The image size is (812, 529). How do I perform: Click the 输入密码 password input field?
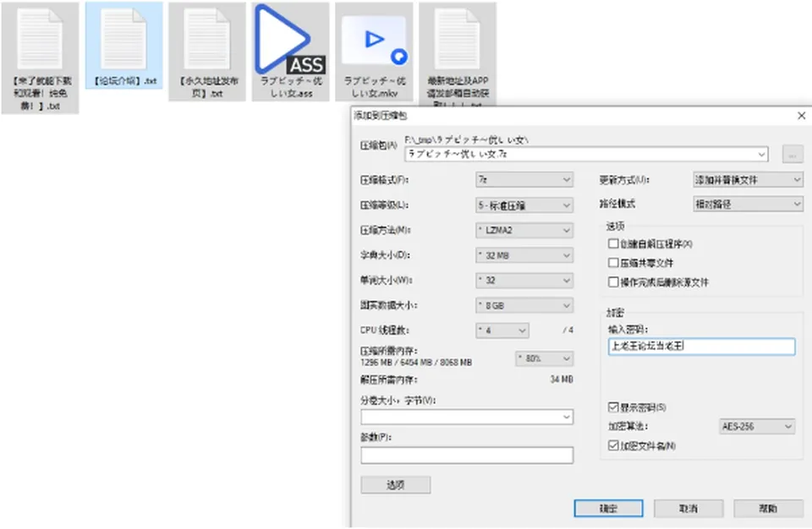click(x=702, y=346)
